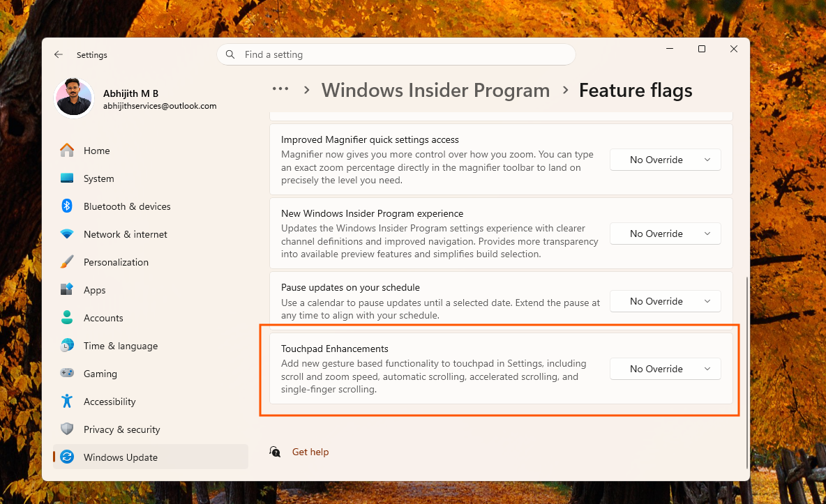Open the Accounts section
The height and width of the screenshot is (504, 826).
(x=150, y=318)
